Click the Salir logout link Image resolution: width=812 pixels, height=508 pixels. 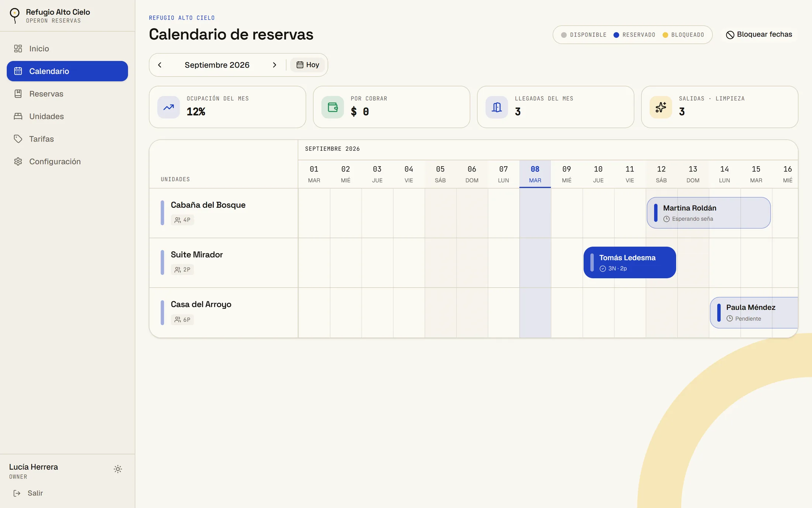click(28, 493)
